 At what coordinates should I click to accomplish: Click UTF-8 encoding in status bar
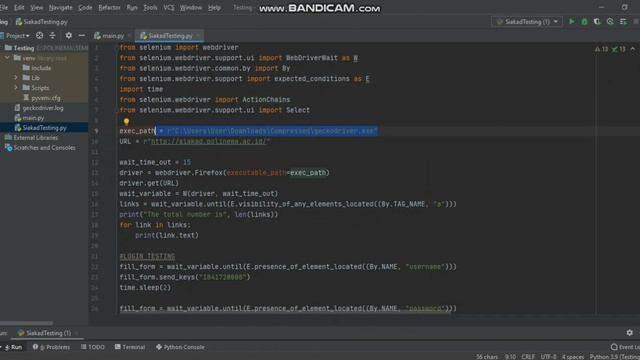point(549,357)
